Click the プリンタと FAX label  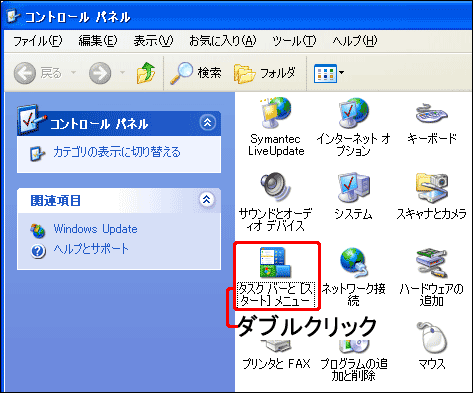click(276, 364)
